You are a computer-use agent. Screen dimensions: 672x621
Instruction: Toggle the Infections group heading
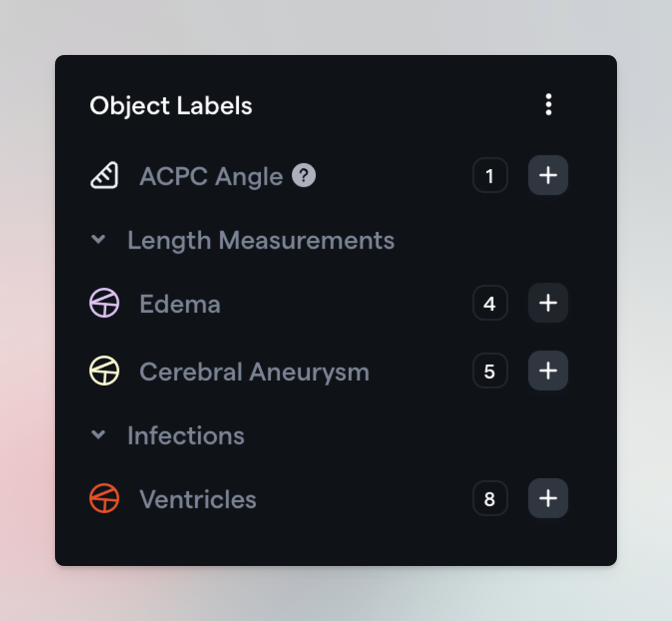tap(186, 436)
